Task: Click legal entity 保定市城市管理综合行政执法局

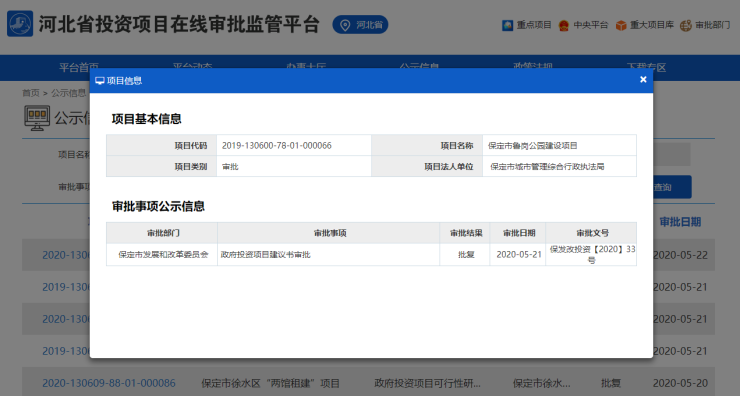Action: [x=547, y=167]
